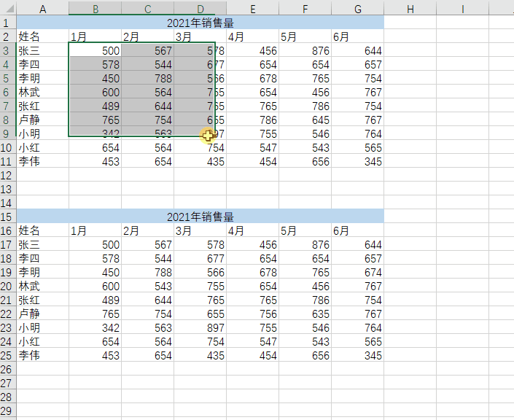The image size is (514, 420).
Task: Click cell G11 with value 345
Action: coord(358,161)
